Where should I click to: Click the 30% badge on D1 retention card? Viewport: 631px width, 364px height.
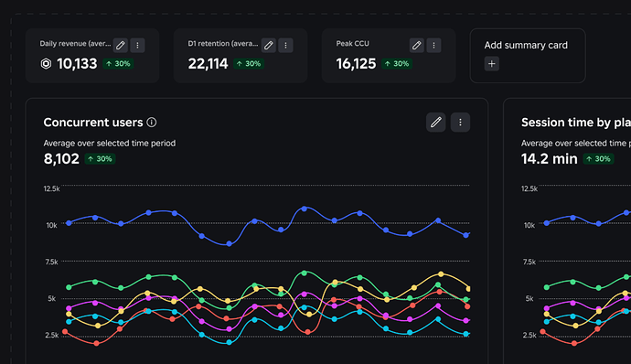pyautogui.click(x=249, y=64)
